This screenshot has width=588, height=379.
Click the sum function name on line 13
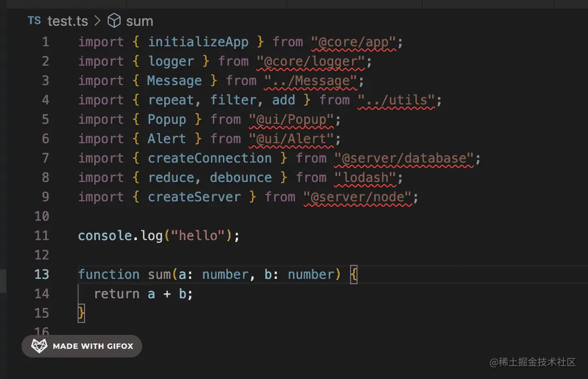tap(159, 275)
